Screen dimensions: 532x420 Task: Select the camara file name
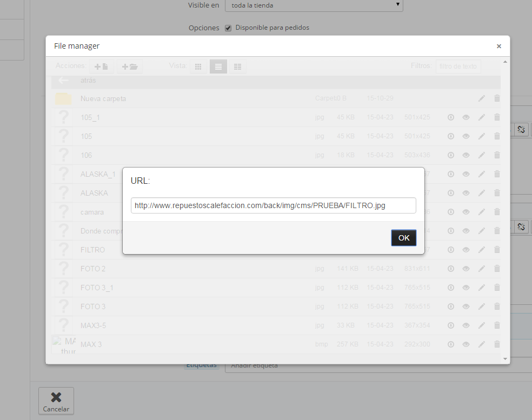pos(92,212)
